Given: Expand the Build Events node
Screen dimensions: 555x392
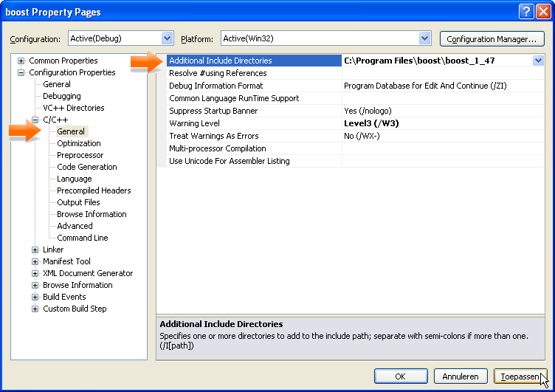Looking at the screenshot, I should point(35,297).
